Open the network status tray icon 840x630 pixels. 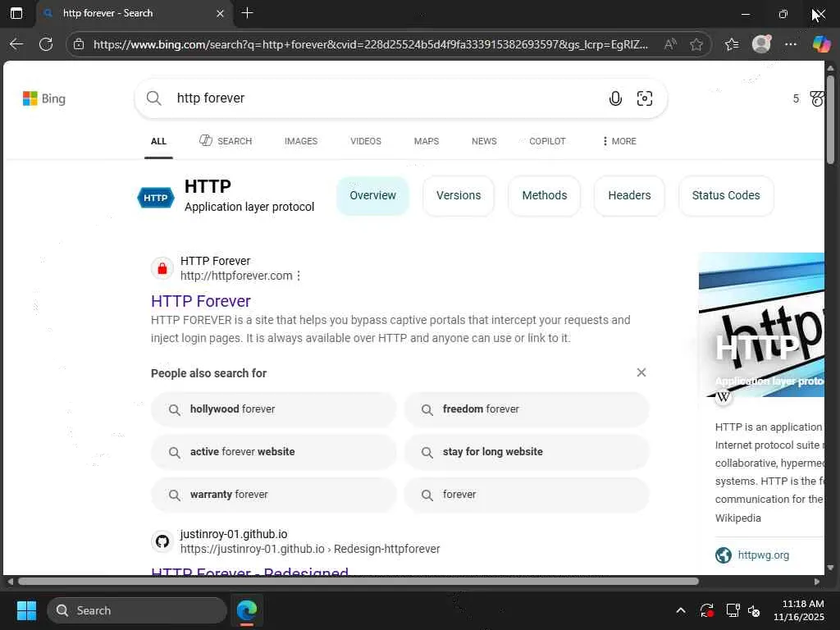click(x=733, y=610)
